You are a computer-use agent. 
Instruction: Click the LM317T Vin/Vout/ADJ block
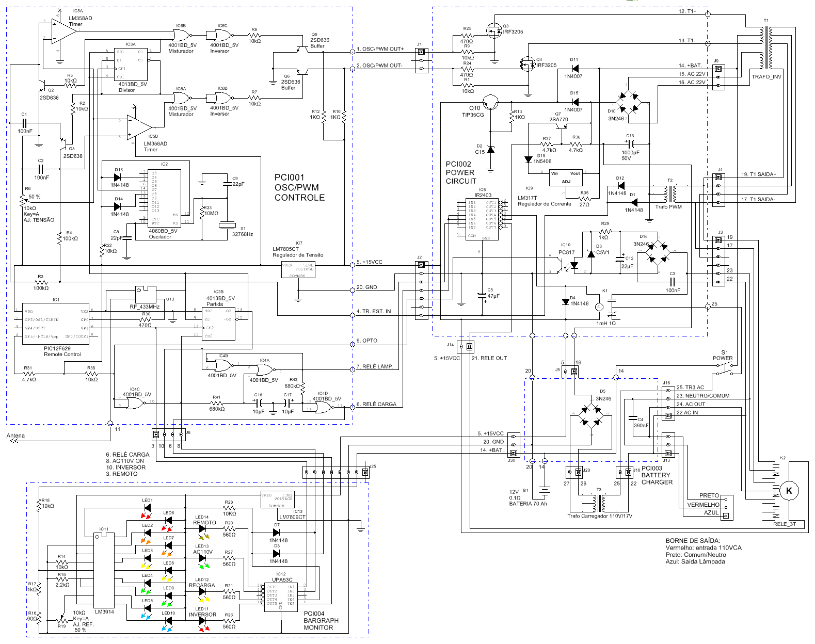pyautogui.click(x=565, y=177)
